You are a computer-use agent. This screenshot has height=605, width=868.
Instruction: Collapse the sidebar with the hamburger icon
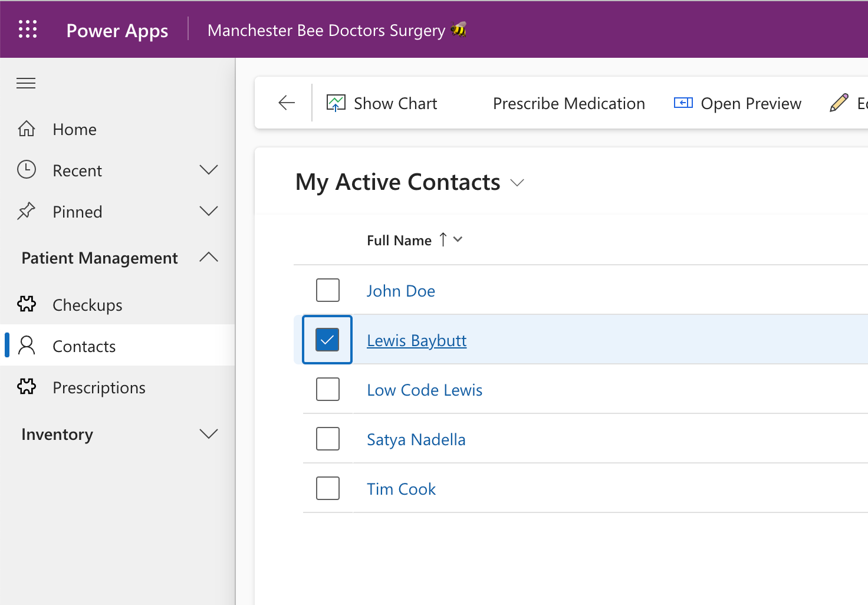point(26,83)
